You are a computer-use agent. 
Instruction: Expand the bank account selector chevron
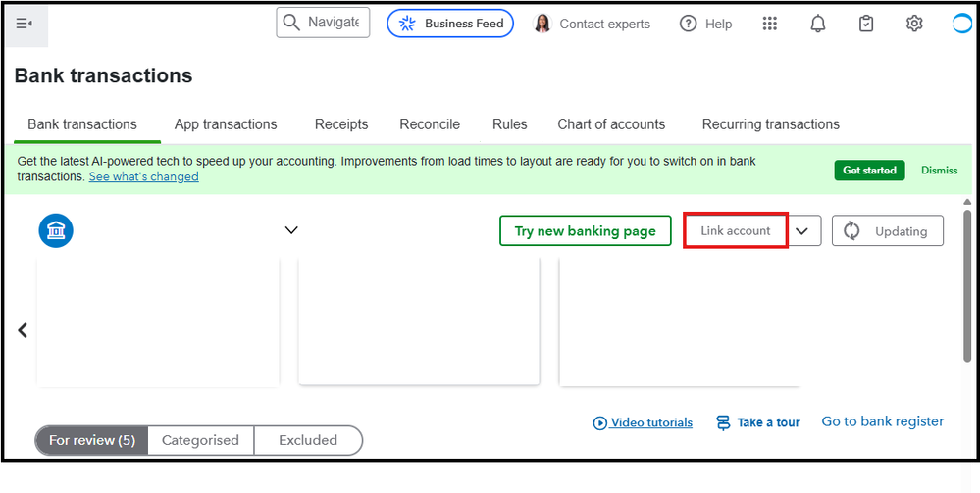[x=291, y=230]
